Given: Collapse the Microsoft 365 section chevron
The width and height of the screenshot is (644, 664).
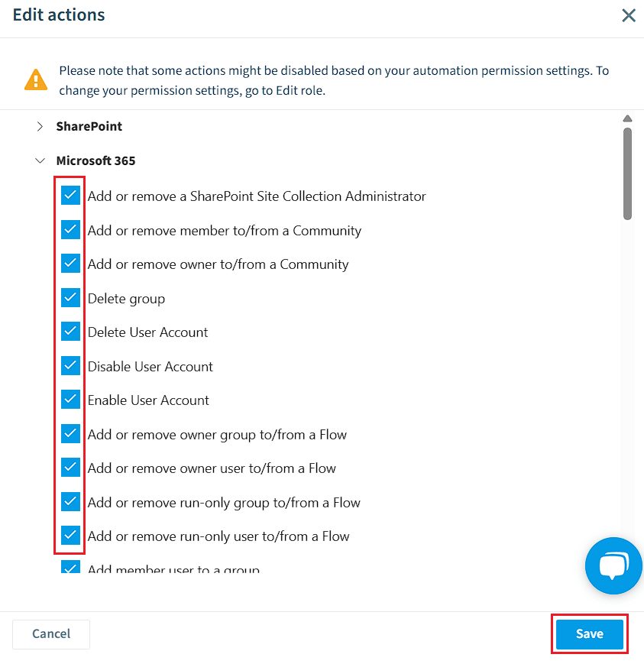Looking at the screenshot, I should pos(40,160).
